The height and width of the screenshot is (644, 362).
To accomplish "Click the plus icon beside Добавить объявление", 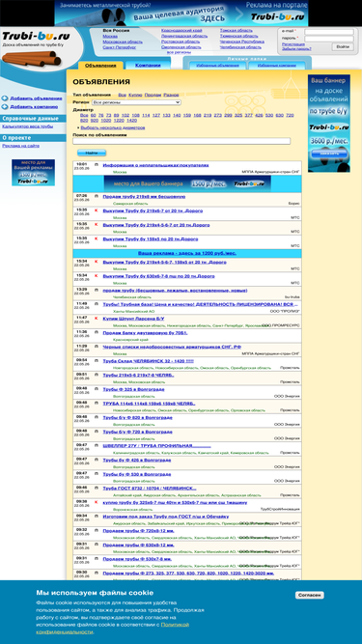I will (5, 98).
